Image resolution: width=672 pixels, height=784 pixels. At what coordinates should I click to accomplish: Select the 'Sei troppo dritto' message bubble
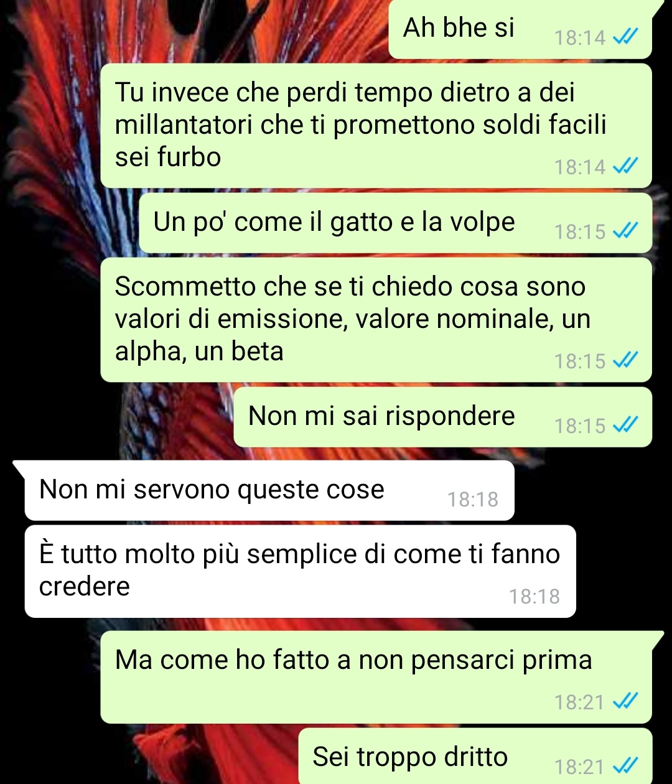475,757
